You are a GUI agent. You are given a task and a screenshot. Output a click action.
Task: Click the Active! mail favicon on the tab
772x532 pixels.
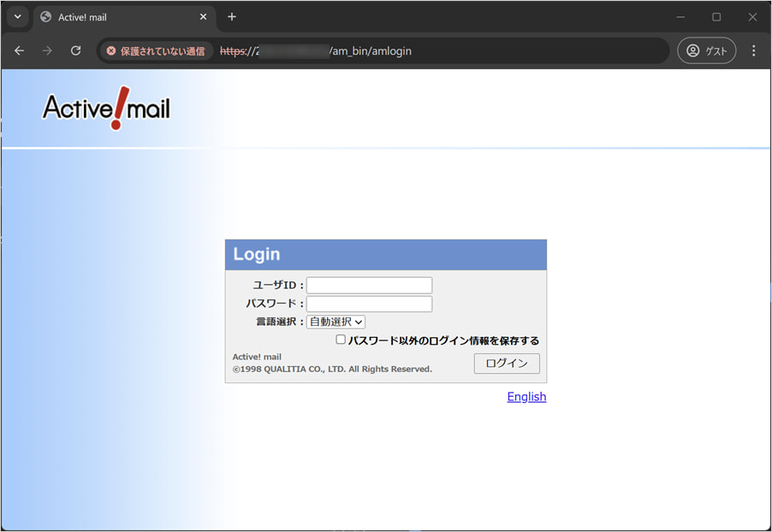(45, 16)
